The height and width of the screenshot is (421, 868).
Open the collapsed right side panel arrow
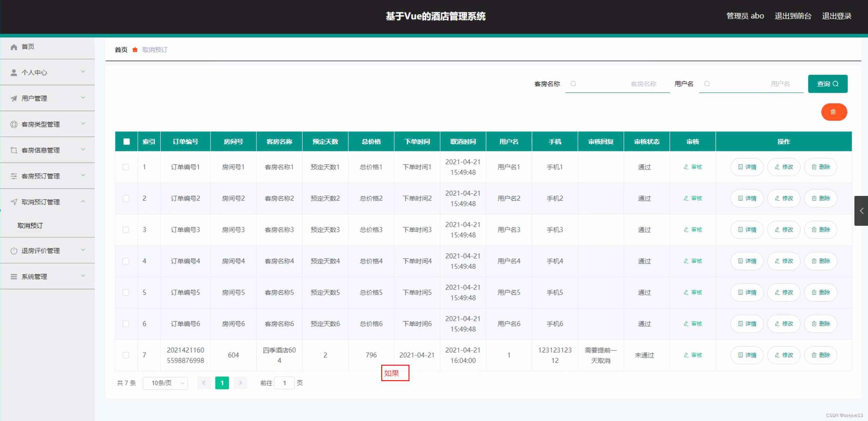coord(861,211)
